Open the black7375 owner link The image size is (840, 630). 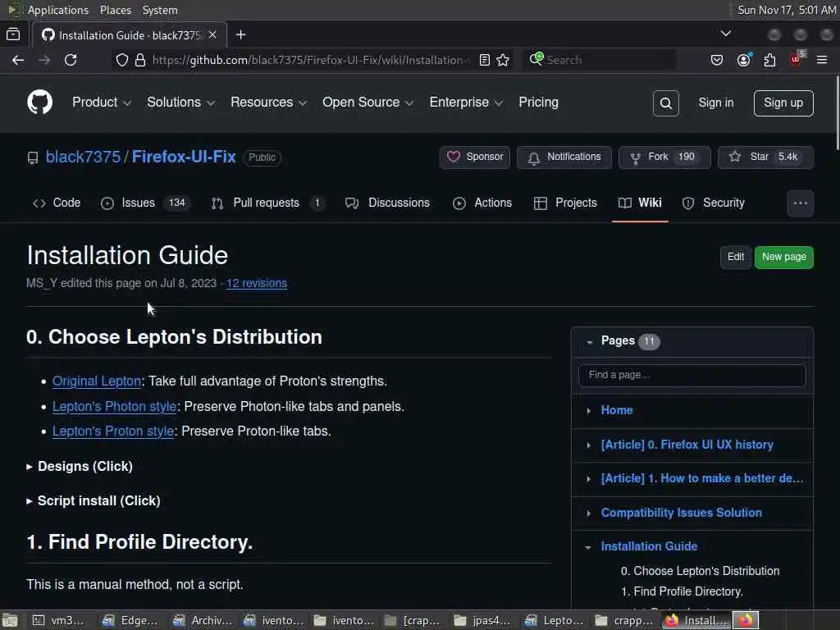(x=83, y=157)
